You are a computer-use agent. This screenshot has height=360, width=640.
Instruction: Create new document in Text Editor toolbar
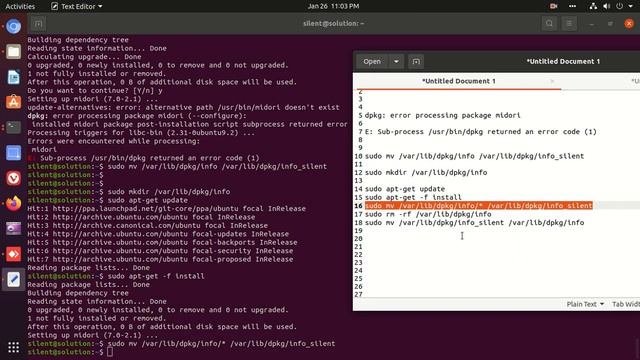[x=416, y=62]
